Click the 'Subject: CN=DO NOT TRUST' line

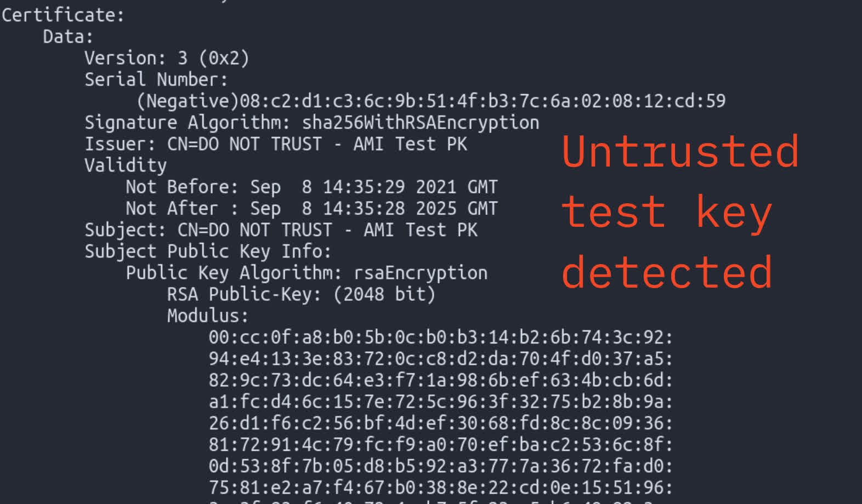[281, 230]
